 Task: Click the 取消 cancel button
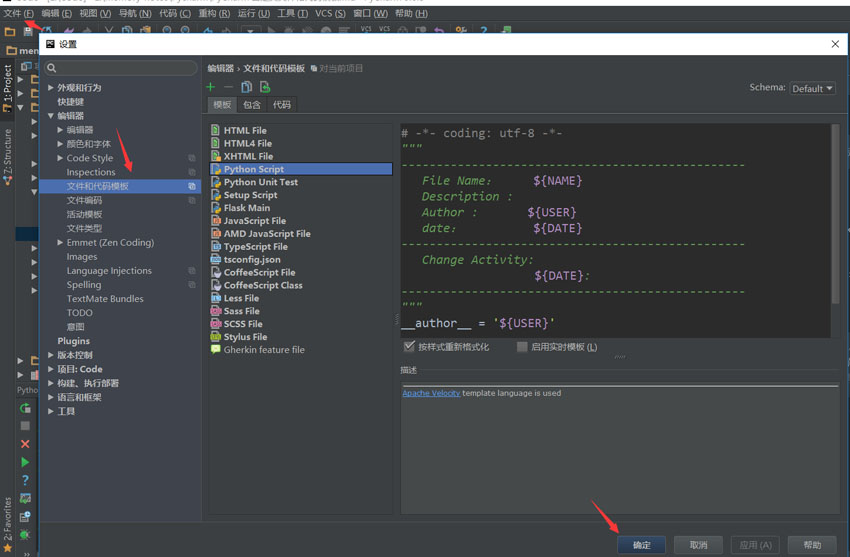[698, 545]
